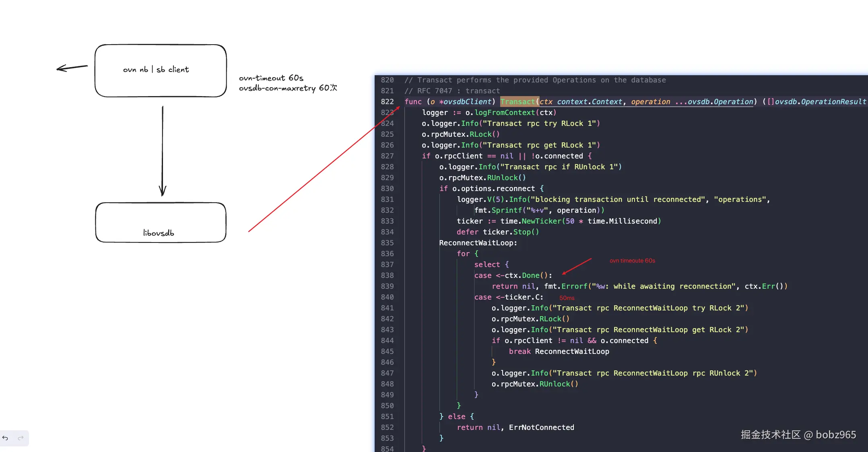The image size is (868, 452).
Task: Click the 'ovsdb-con-maxretry 60次' text
Action: tap(288, 88)
